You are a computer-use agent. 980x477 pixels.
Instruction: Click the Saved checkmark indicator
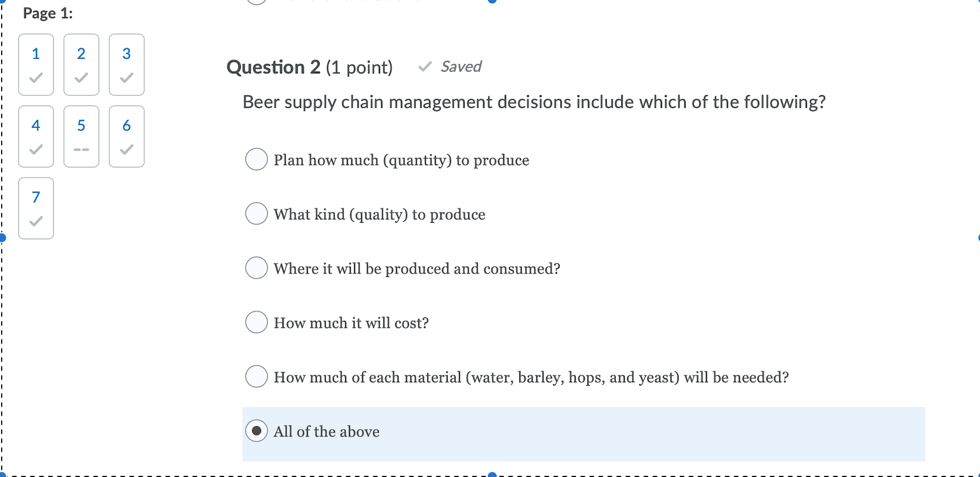[x=426, y=67]
